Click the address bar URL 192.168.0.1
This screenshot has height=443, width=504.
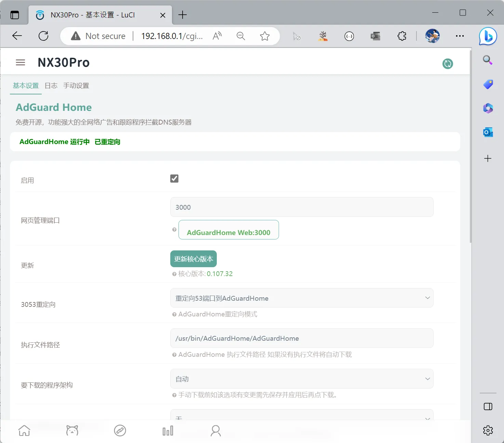tap(172, 36)
